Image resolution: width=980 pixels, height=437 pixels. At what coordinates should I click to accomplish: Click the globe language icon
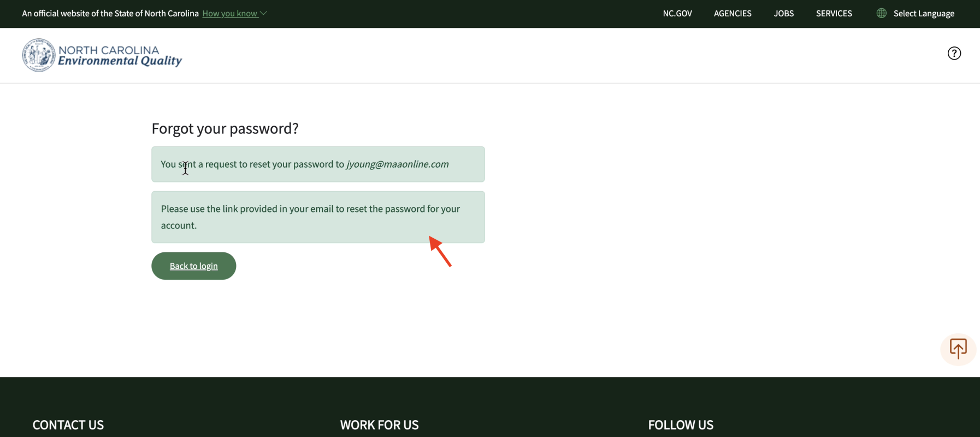point(881,13)
